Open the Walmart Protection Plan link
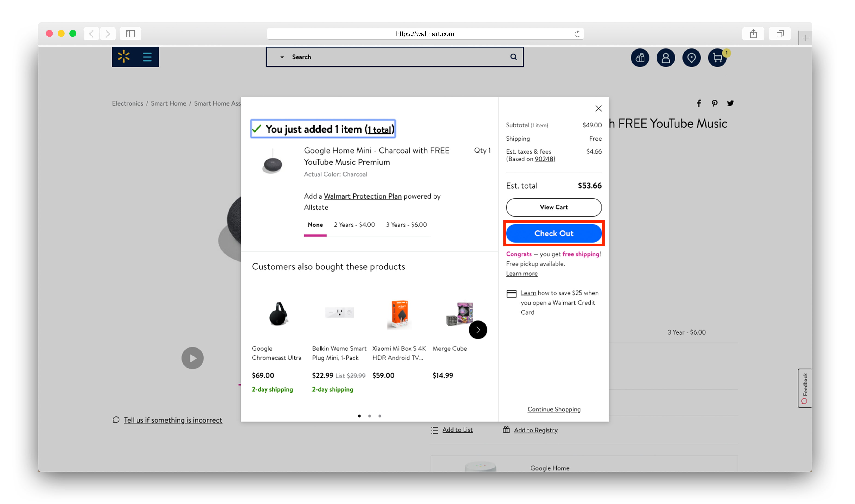The image size is (855, 504). 363,196
